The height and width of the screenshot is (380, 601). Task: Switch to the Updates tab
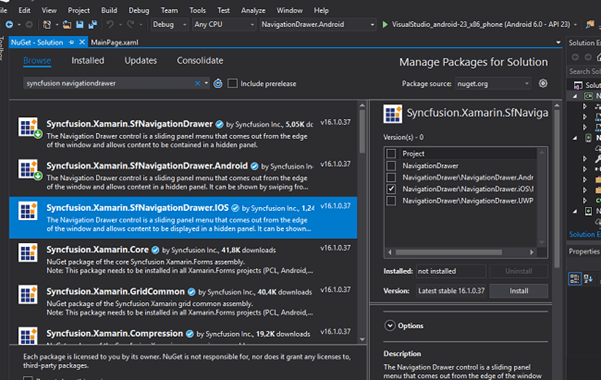(141, 61)
